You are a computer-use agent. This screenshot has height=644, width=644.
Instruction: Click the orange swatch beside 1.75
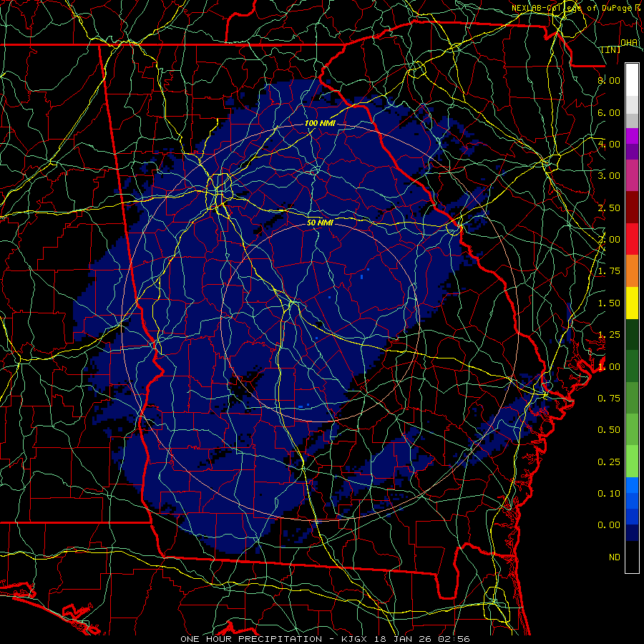tap(632, 270)
